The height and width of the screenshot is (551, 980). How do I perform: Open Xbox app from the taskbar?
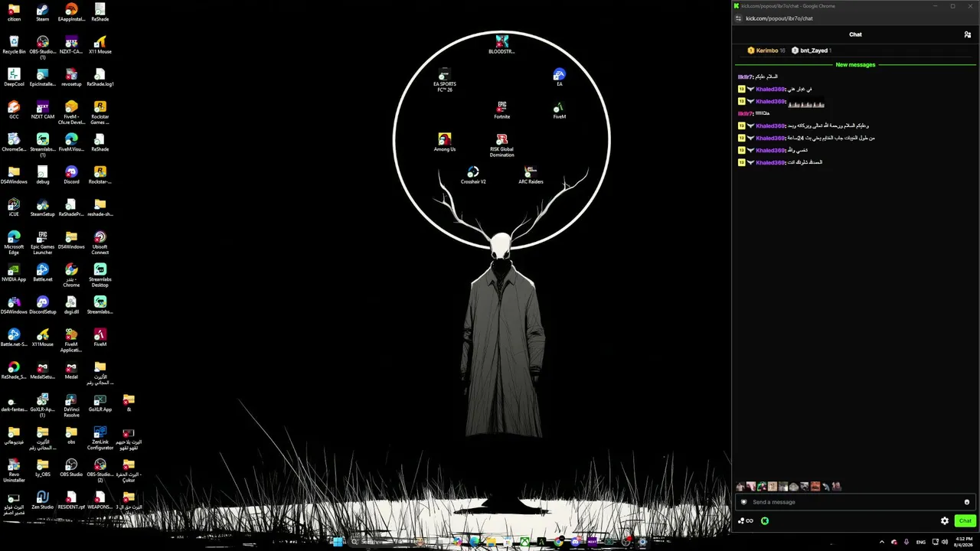pos(524,542)
